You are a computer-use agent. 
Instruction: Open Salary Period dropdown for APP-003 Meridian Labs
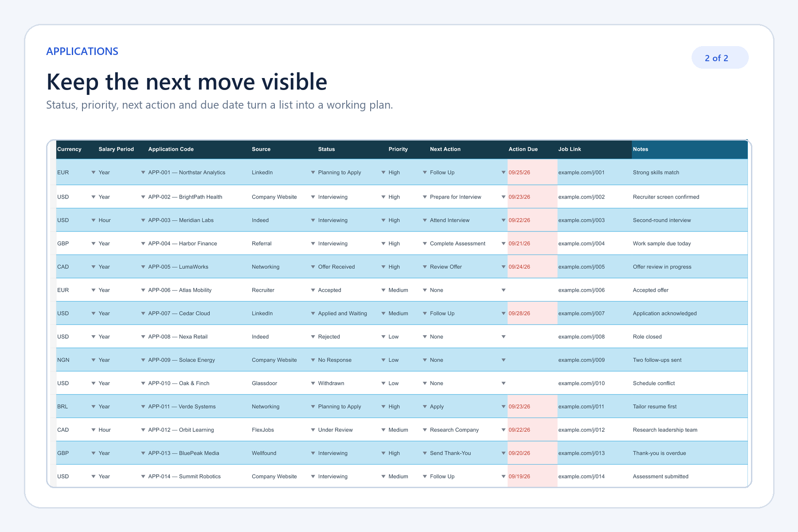143,220
